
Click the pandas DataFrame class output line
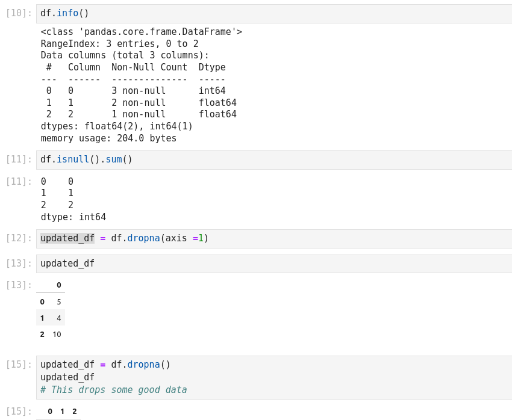[x=141, y=32]
